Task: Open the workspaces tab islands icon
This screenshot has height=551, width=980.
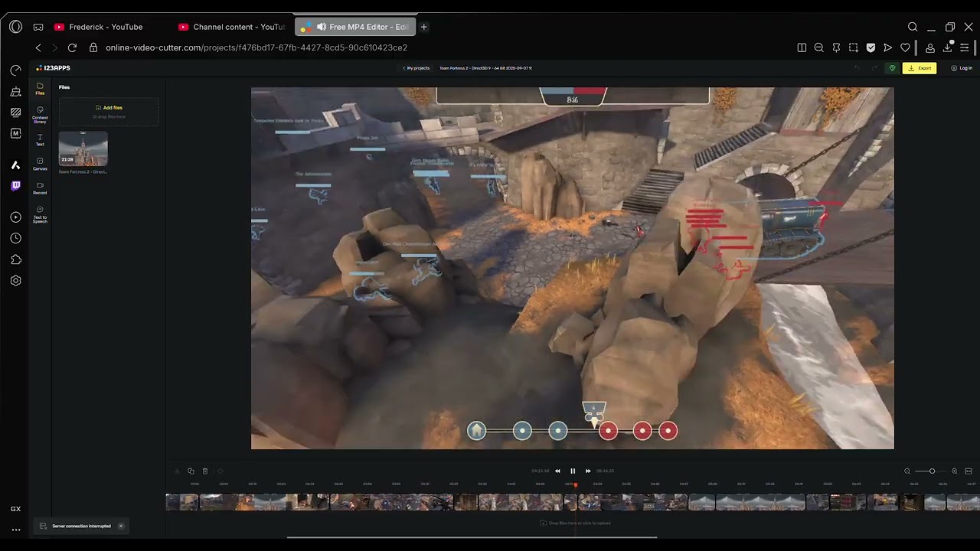Action: 38,27
